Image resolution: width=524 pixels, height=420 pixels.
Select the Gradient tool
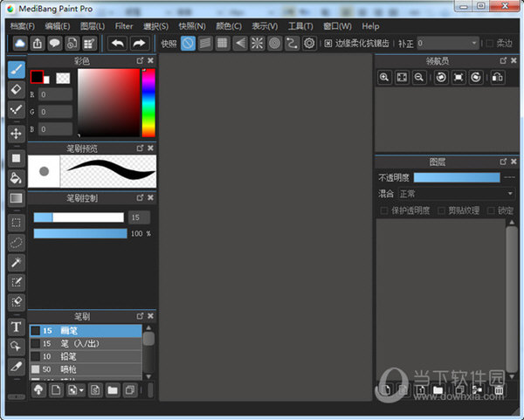tap(16, 198)
